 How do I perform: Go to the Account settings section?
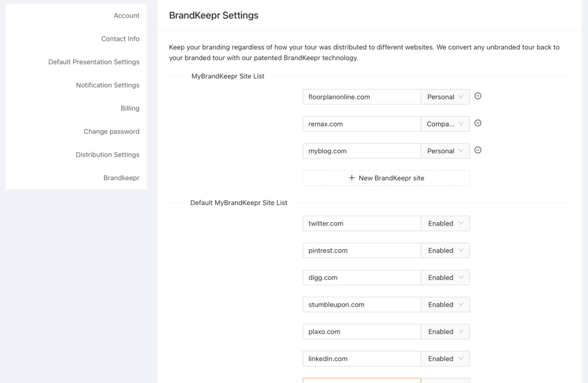click(x=126, y=16)
